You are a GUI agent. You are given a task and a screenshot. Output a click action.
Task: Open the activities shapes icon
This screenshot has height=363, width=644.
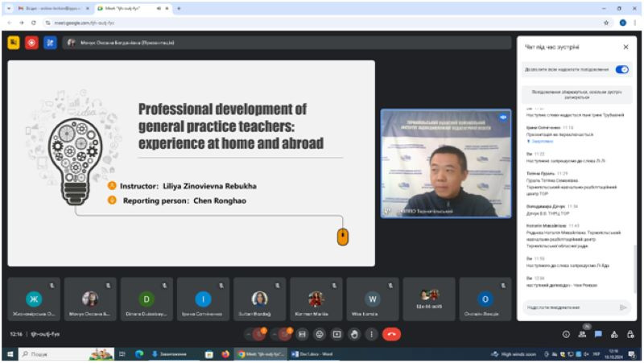(x=614, y=334)
